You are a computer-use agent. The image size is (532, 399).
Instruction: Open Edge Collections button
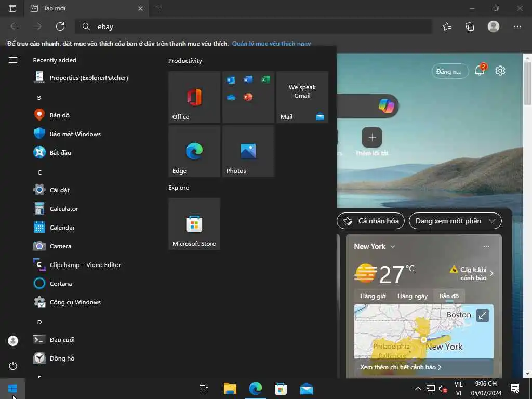pyautogui.click(x=470, y=26)
